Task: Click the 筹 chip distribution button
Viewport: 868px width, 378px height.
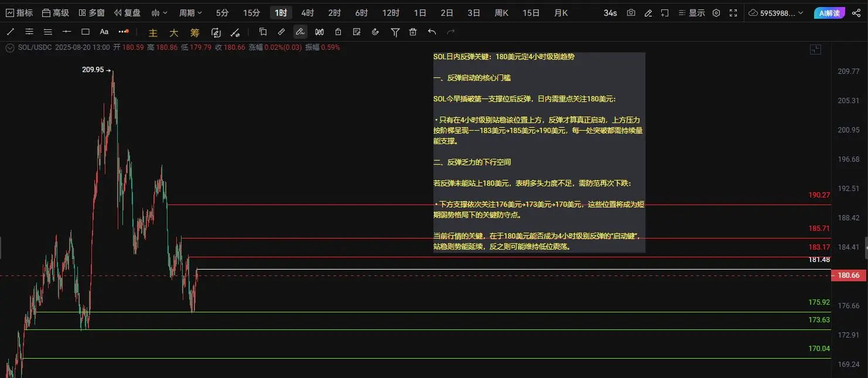Action: (194, 33)
